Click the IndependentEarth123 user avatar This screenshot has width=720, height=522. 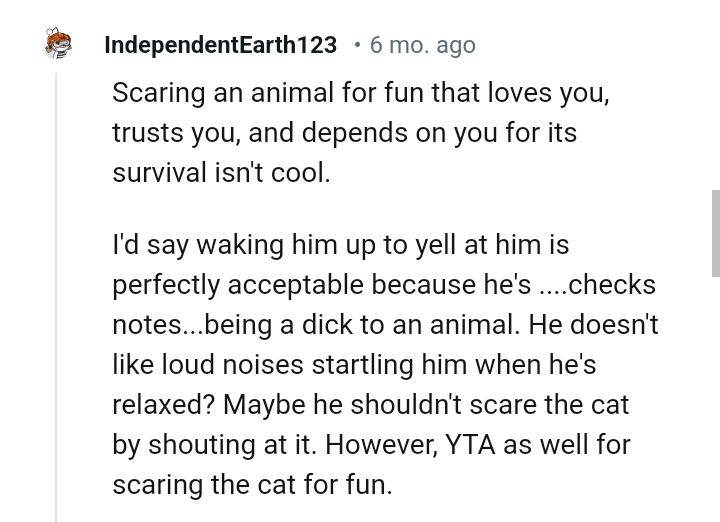pyautogui.click(x=59, y=45)
